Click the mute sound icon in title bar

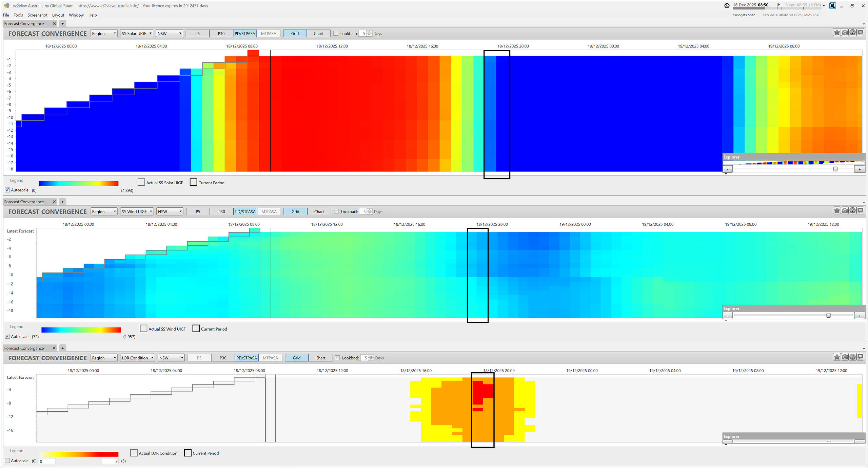coord(832,5)
